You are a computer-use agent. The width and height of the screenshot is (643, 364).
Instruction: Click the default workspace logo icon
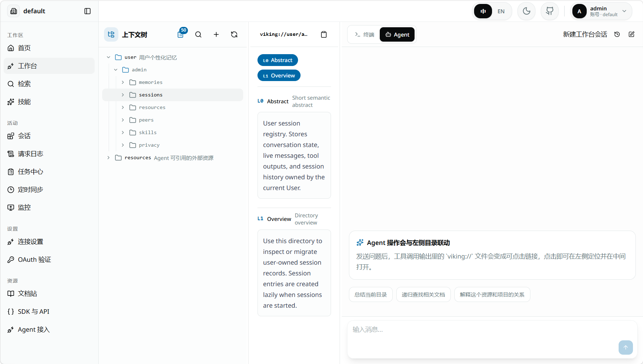point(14,11)
